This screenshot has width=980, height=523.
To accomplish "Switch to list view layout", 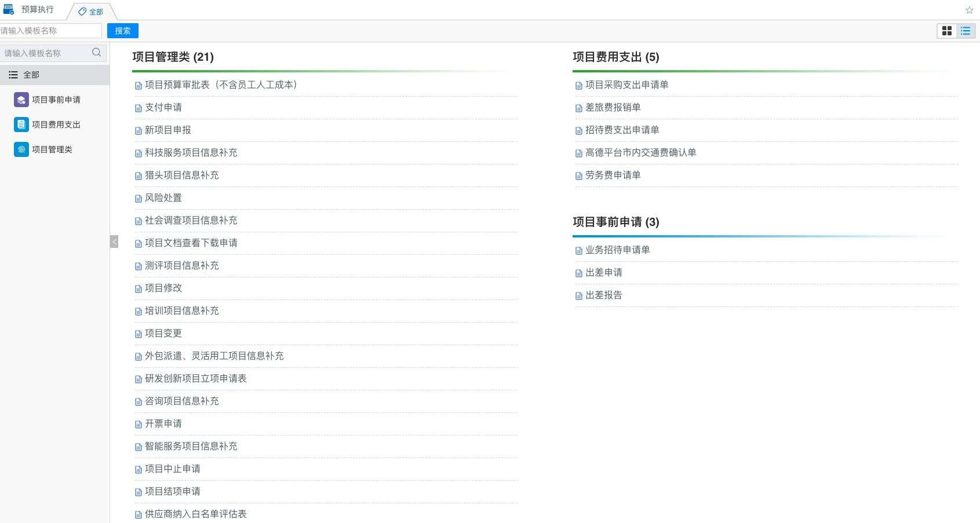I will click(x=966, y=31).
